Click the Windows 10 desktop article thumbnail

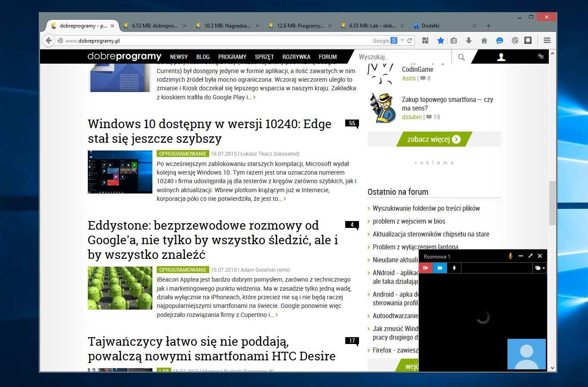120,172
